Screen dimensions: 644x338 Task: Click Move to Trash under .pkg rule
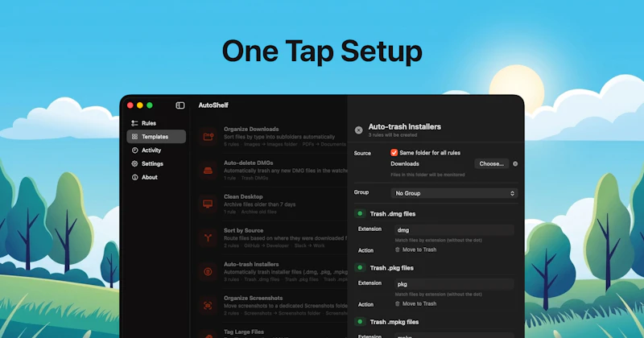[x=415, y=304]
